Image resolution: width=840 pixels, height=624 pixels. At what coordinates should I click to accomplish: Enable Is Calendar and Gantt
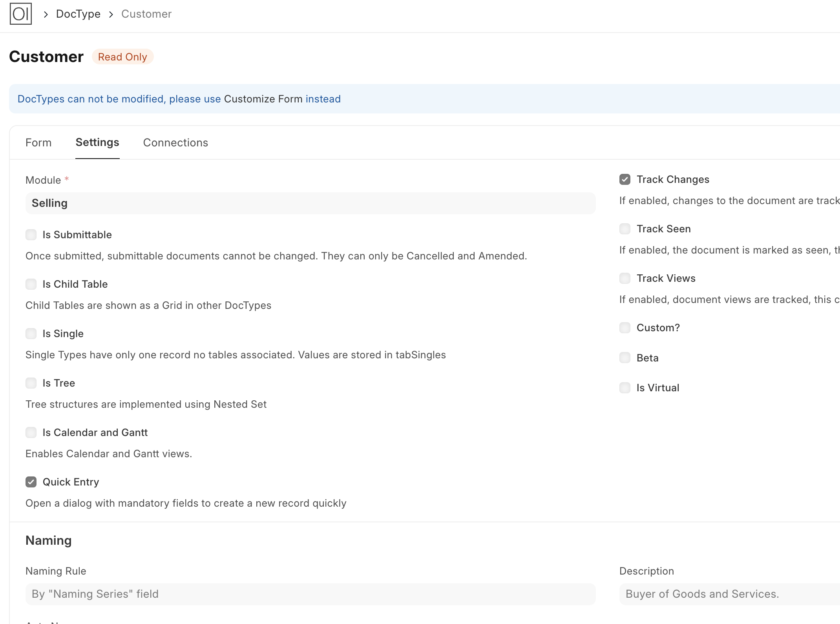pyautogui.click(x=31, y=432)
